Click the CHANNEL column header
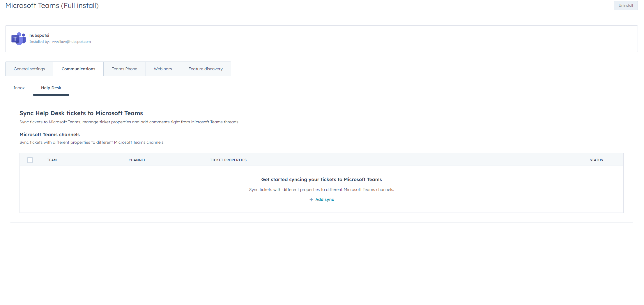The width and height of the screenshot is (644, 305). (137, 160)
